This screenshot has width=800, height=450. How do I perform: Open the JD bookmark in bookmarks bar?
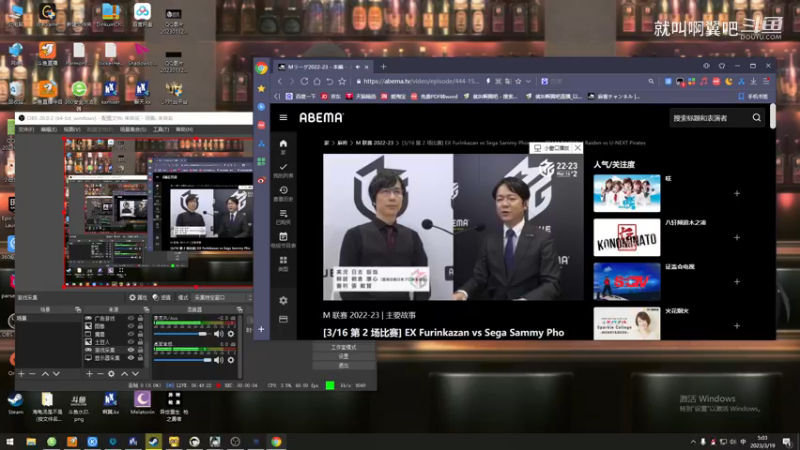(x=331, y=96)
